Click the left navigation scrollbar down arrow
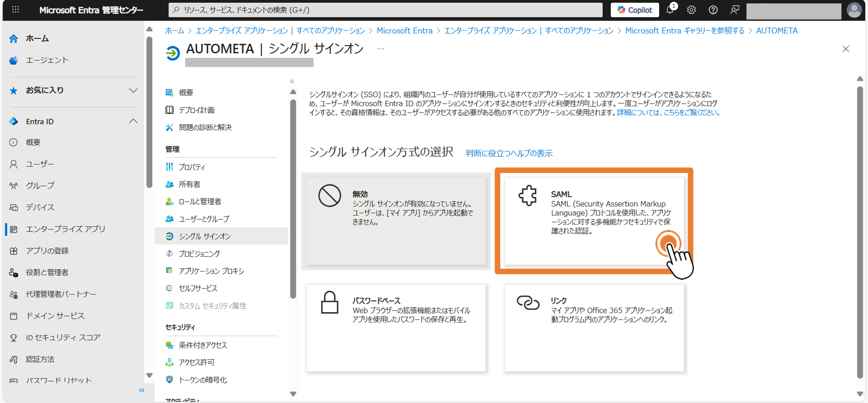868x403 pixels. 149,375
